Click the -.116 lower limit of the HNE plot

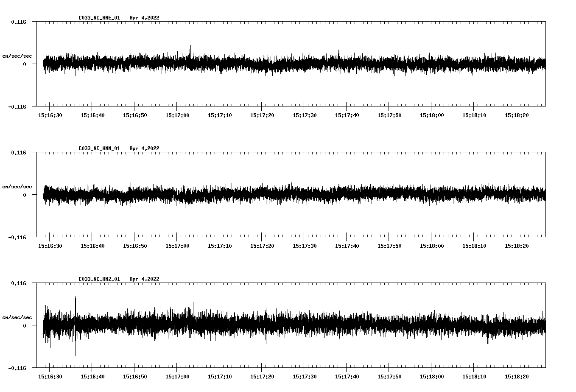pyautogui.click(x=17, y=106)
